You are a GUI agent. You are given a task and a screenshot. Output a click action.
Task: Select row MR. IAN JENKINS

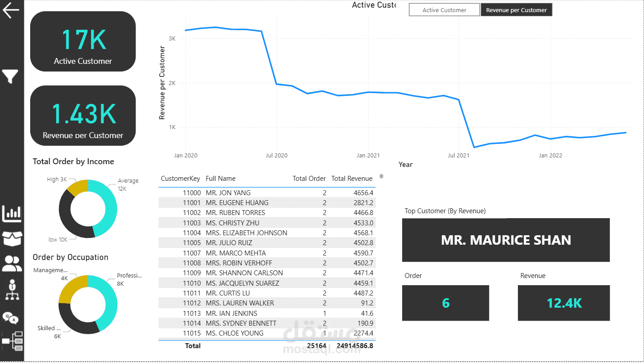(x=267, y=313)
